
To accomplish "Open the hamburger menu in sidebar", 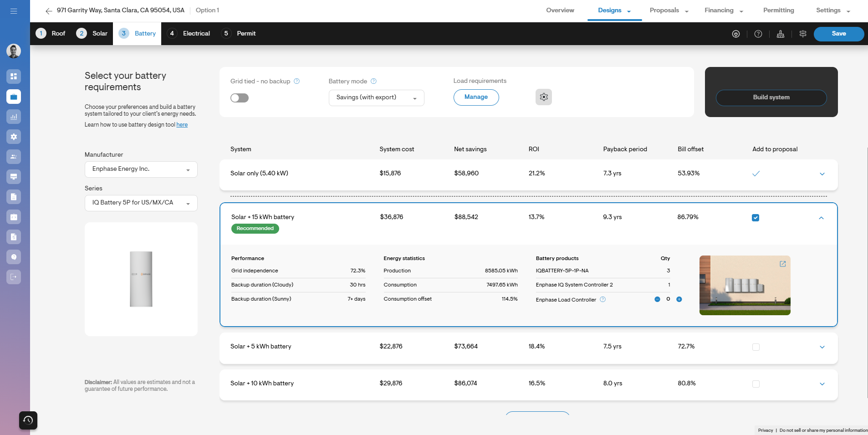I will (14, 11).
